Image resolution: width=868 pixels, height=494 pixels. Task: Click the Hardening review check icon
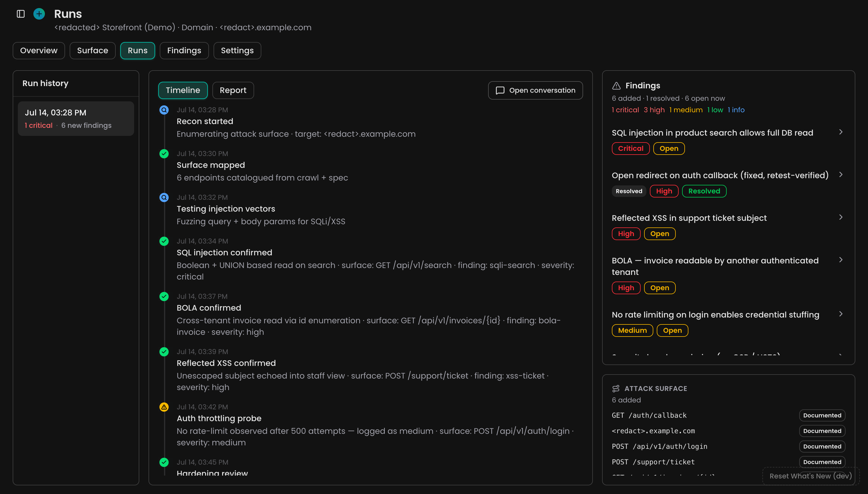(164, 462)
